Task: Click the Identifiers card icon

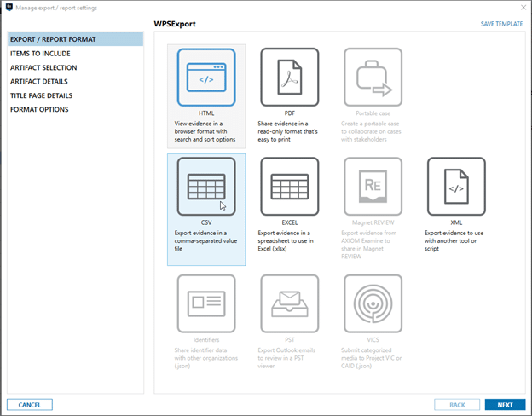Action: coord(206,303)
